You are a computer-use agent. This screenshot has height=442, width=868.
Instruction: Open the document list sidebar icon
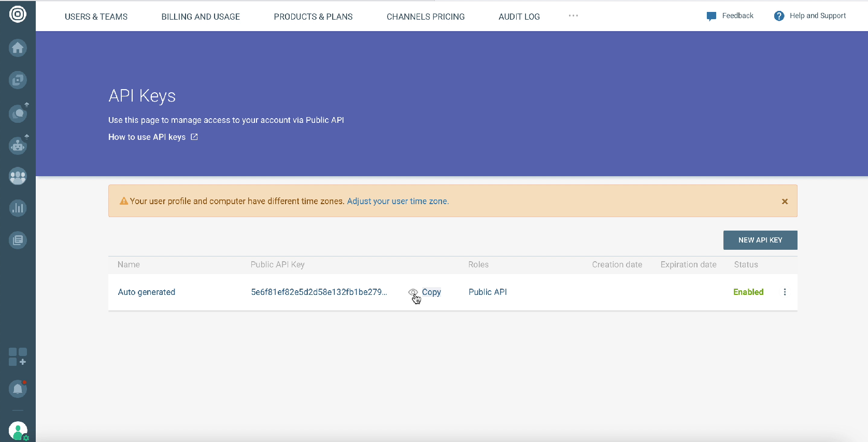18,240
